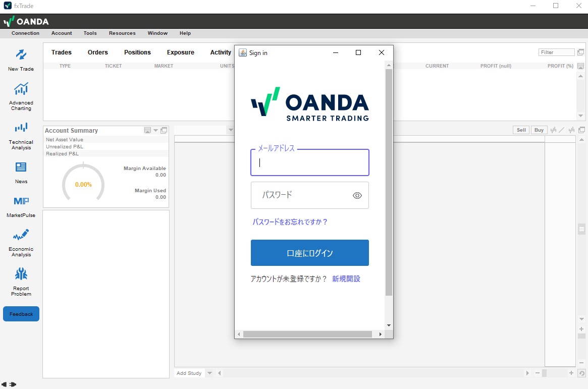The height and width of the screenshot is (389, 588).
Task: Open the Tools menu
Action: point(90,33)
